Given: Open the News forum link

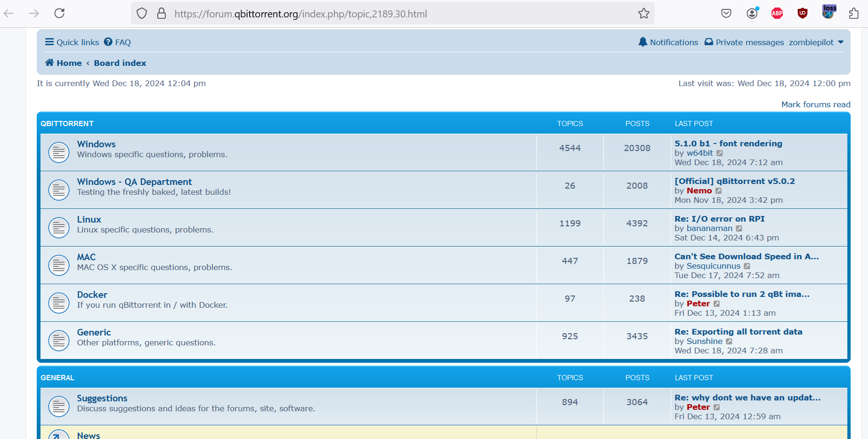Looking at the screenshot, I should coord(89,435).
